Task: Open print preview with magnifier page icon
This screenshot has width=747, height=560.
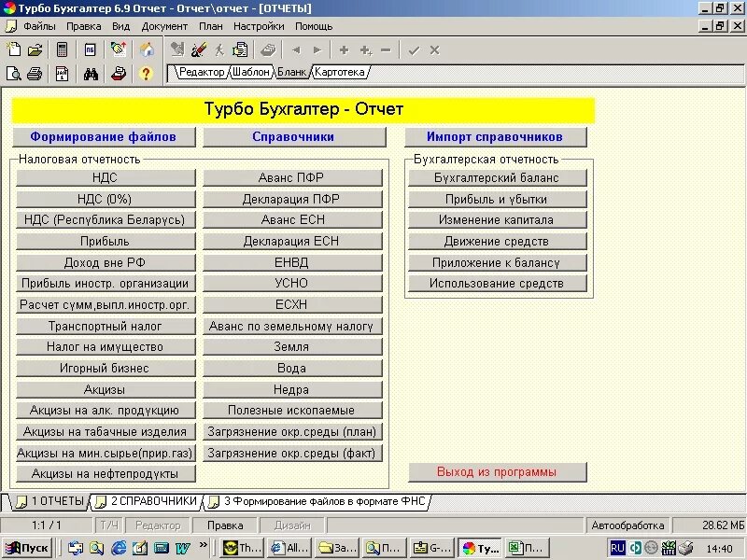Action: click(x=13, y=74)
